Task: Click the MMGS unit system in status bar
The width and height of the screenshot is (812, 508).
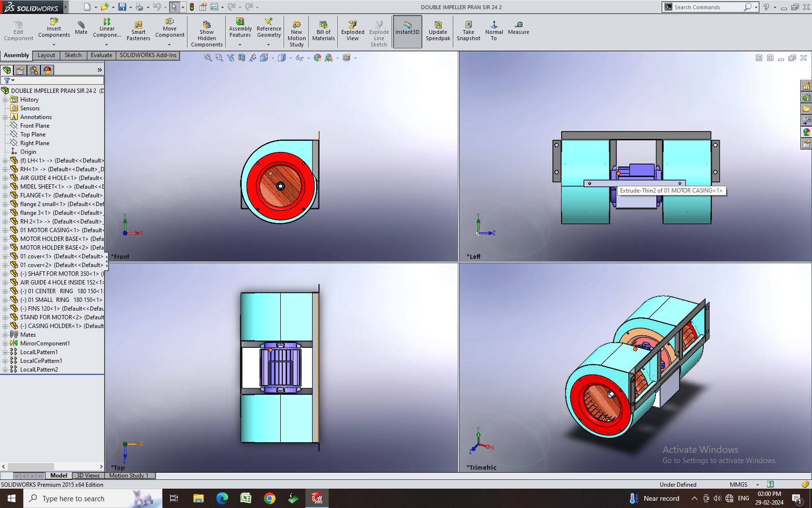Action: pyautogui.click(x=738, y=484)
